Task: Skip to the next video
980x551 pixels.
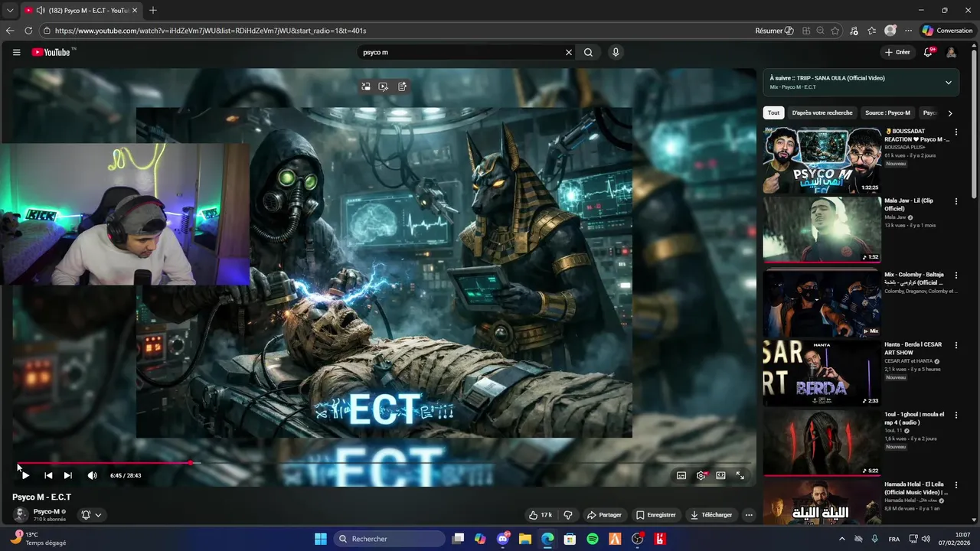Action: tap(67, 475)
